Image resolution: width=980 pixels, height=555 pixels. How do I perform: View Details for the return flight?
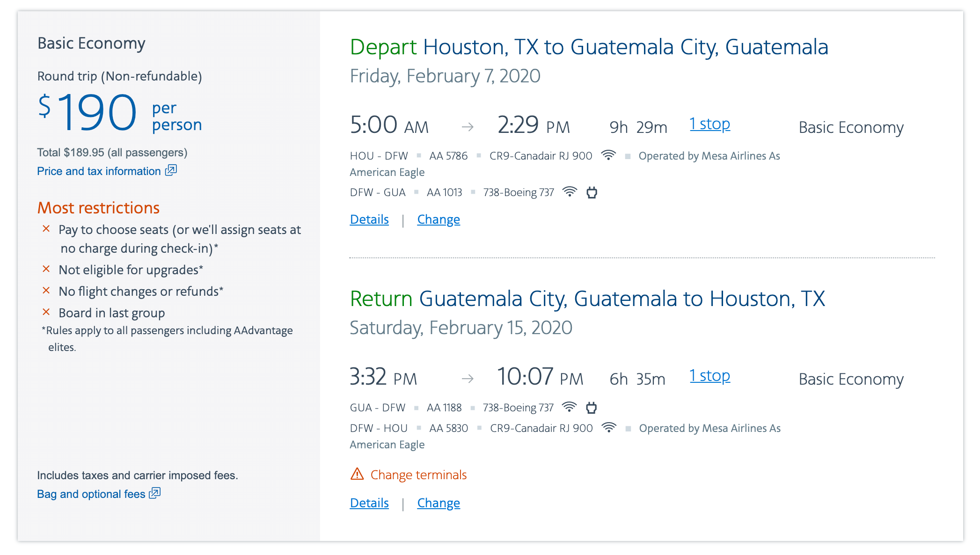pyautogui.click(x=369, y=503)
